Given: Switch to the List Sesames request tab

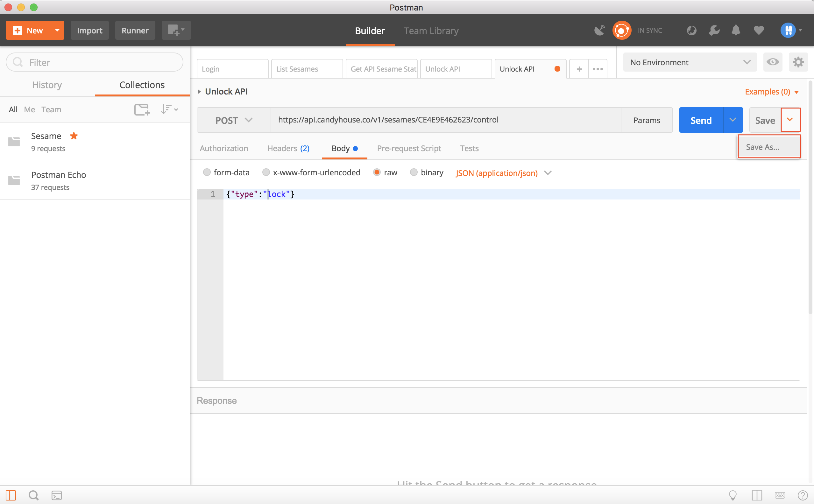Looking at the screenshot, I should click(x=307, y=69).
